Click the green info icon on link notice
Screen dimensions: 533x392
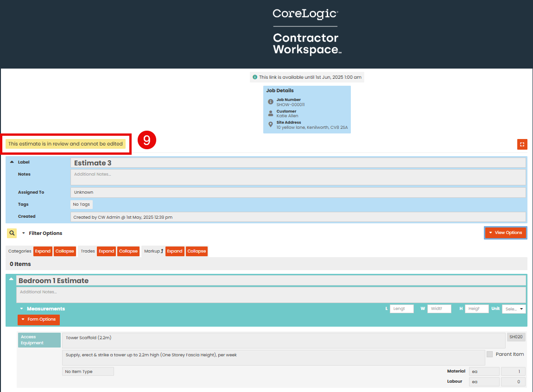click(255, 77)
